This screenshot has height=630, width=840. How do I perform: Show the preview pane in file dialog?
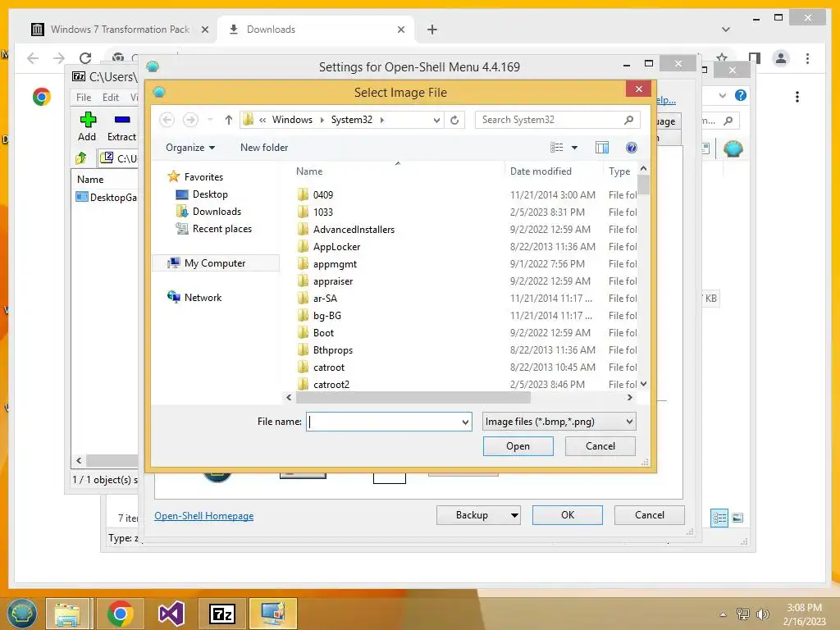(x=602, y=148)
